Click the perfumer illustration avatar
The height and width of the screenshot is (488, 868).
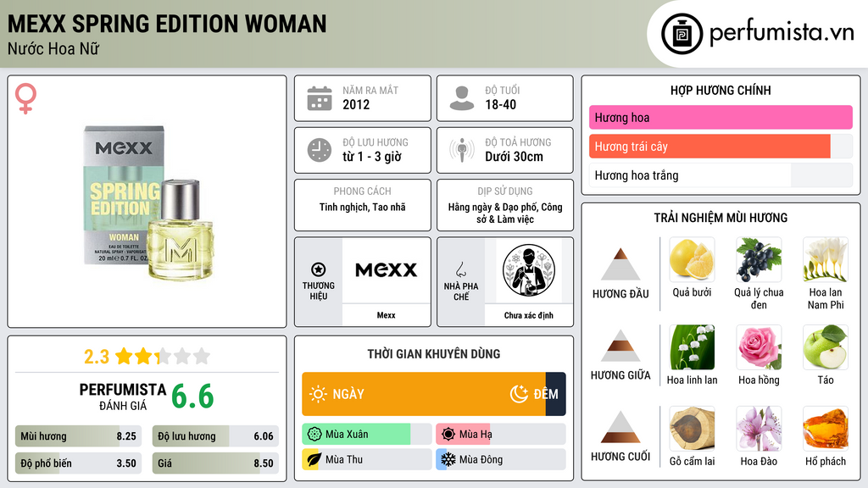click(x=529, y=270)
